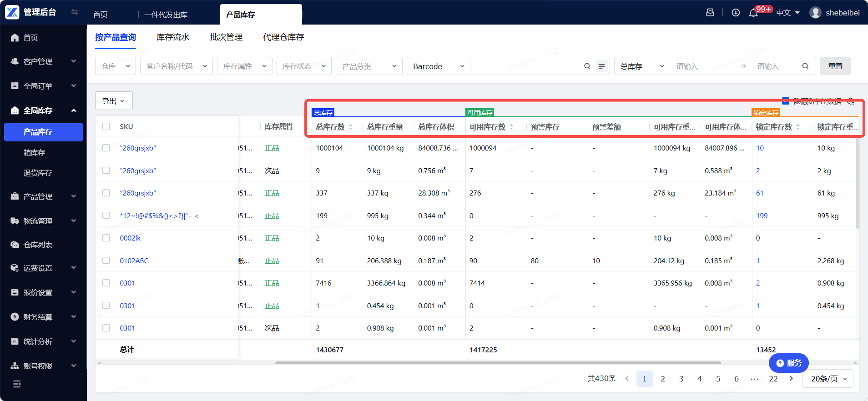
Task: Sort by 总库存数 column
Action: point(351,127)
